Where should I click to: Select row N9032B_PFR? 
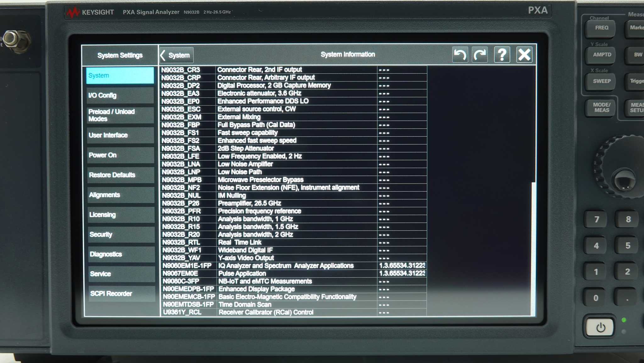click(293, 211)
